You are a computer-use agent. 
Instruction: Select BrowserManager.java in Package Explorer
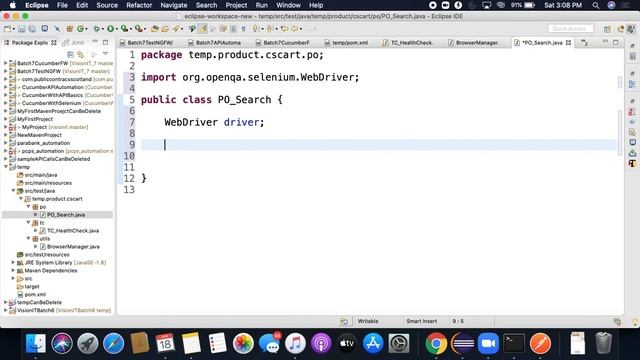[73, 247]
